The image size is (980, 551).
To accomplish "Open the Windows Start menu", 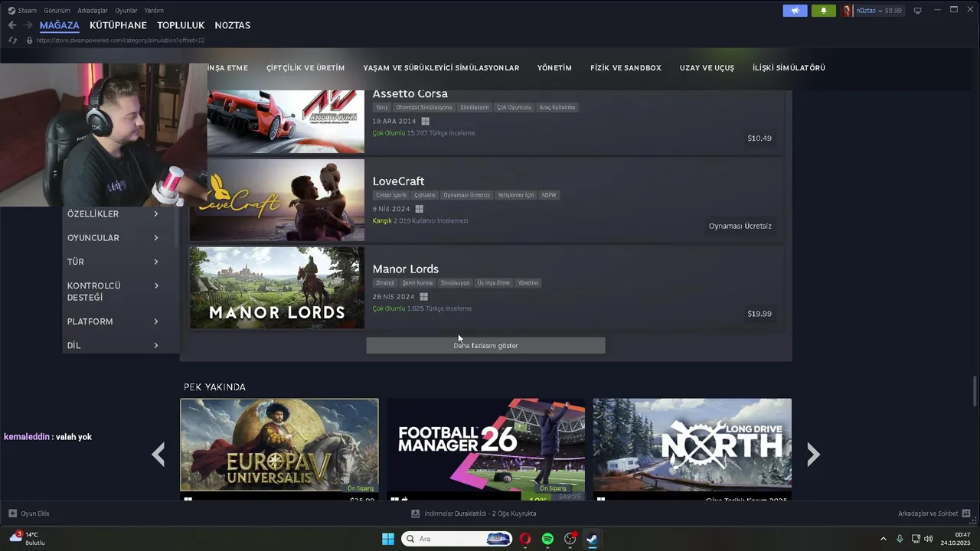I will tap(388, 539).
